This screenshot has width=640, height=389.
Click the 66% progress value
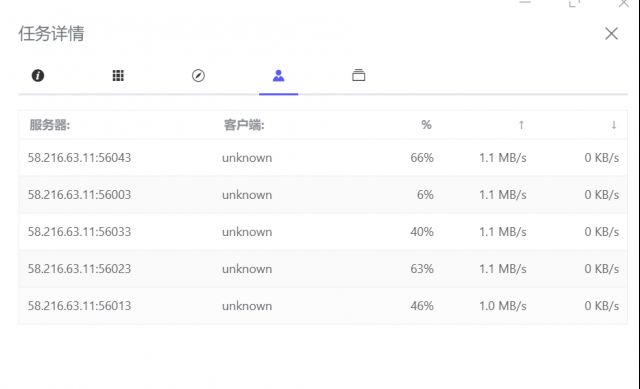(422, 158)
